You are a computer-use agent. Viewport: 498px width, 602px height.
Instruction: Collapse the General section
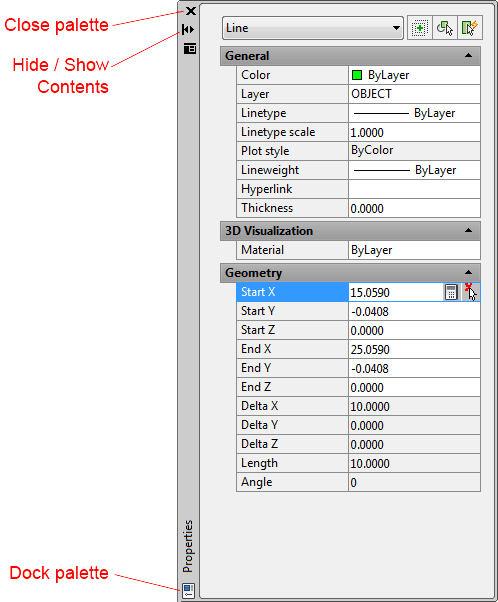click(x=468, y=56)
